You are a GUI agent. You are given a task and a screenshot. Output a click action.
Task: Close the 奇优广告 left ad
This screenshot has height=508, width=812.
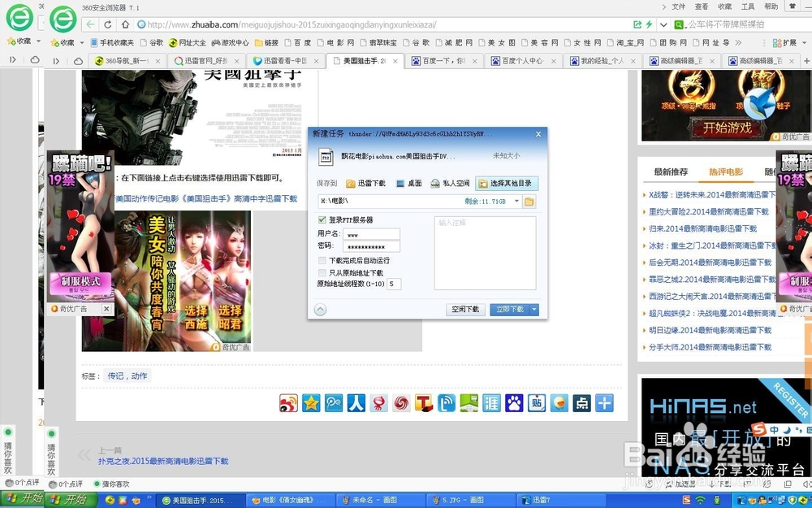[x=106, y=309]
